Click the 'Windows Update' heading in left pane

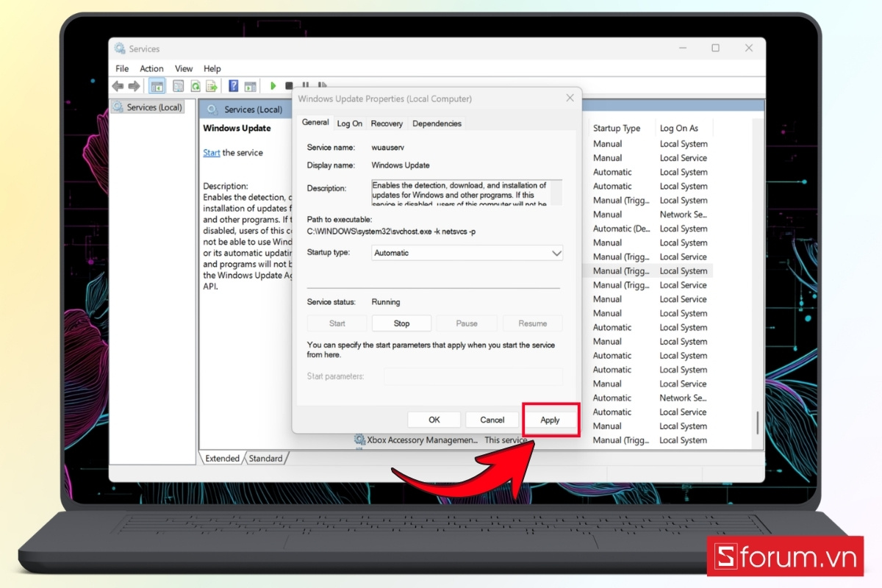(237, 128)
